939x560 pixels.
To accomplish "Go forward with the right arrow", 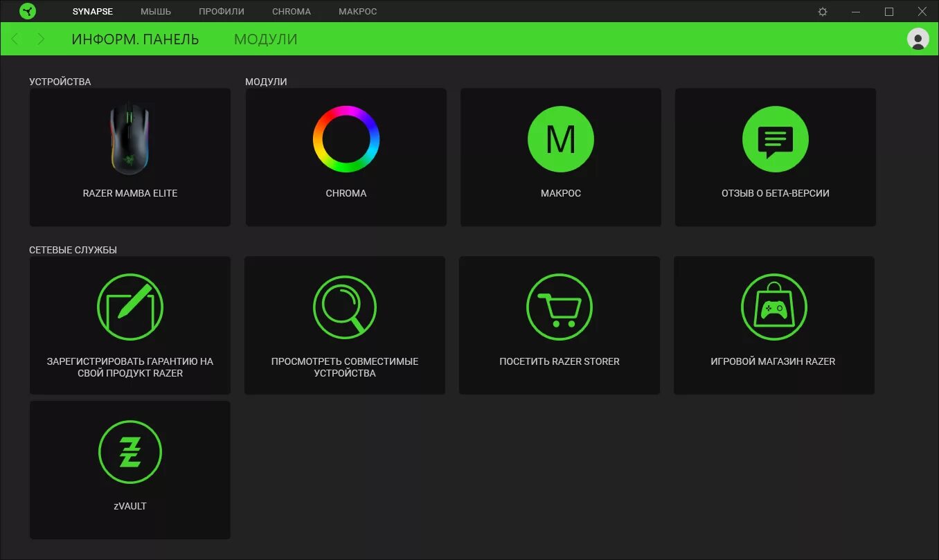I will pyautogui.click(x=41, y=39).
